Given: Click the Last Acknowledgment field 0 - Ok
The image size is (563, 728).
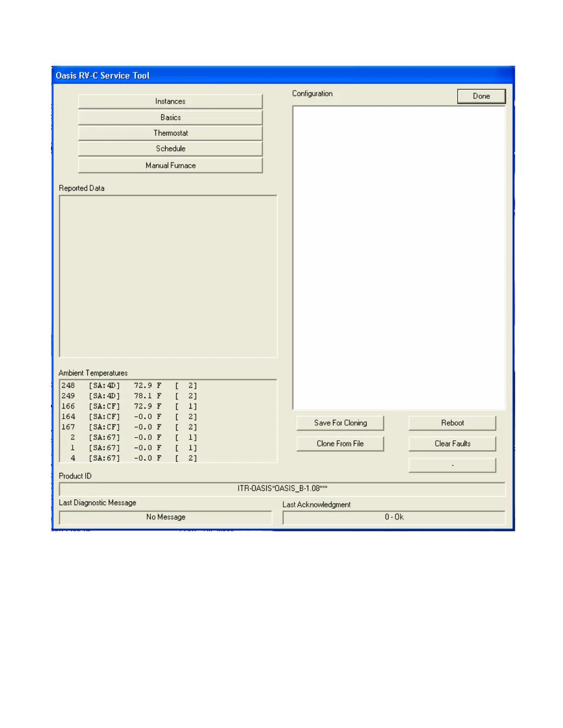Looking at the screenshot, I should [x=394, y=517].
